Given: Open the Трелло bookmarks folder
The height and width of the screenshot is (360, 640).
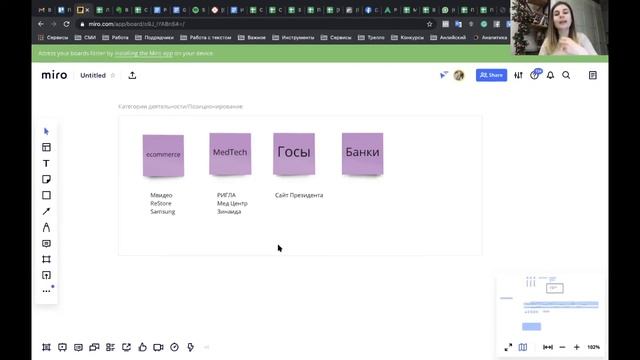Looking at the screenshot, I should (x=371, y=38).
